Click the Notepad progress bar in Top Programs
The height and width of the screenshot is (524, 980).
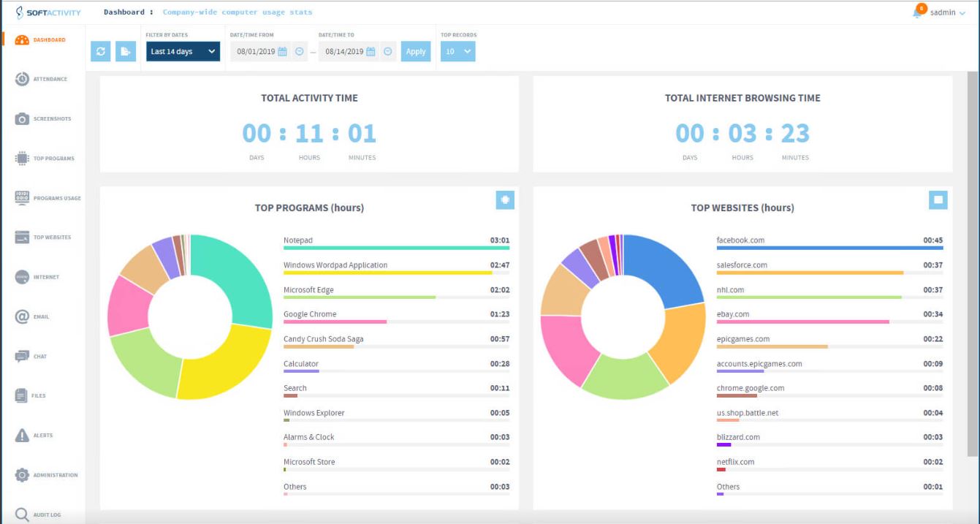(x=397, y=248)
